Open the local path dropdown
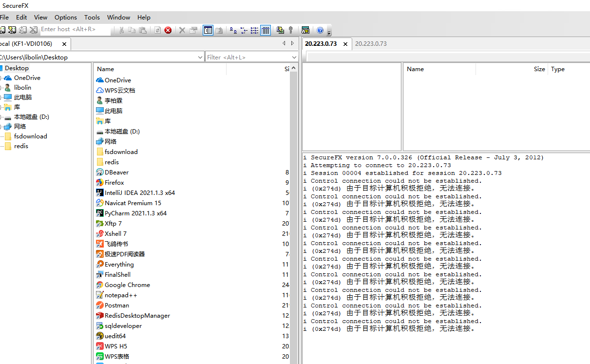590x364 pixels. click(200, 57)
